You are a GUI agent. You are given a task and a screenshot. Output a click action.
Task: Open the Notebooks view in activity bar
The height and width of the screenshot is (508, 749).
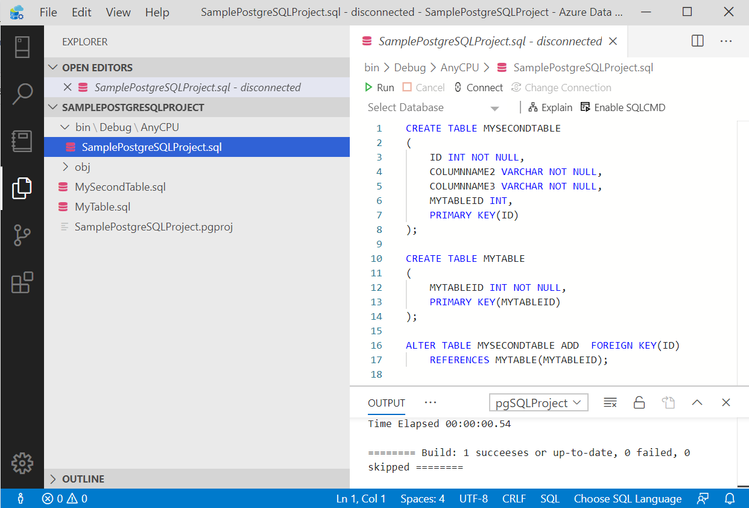coord(22,141)
